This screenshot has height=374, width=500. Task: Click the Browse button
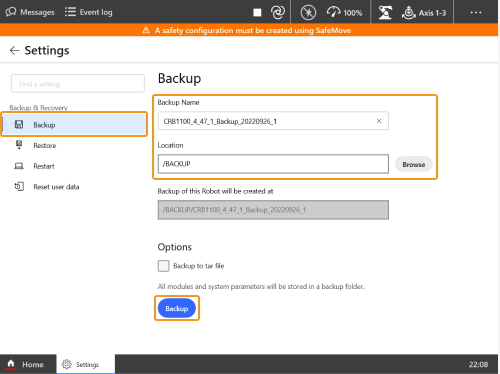click(x=414, y=164)
